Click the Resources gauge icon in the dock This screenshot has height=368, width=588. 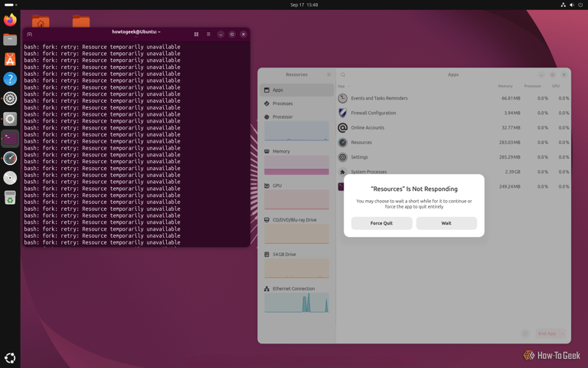[x=10, y=159]
